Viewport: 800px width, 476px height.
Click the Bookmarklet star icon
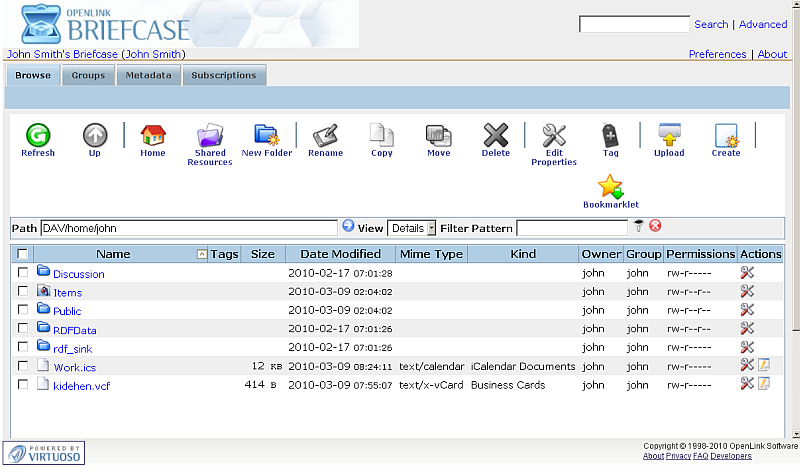[x=610, y=187]
